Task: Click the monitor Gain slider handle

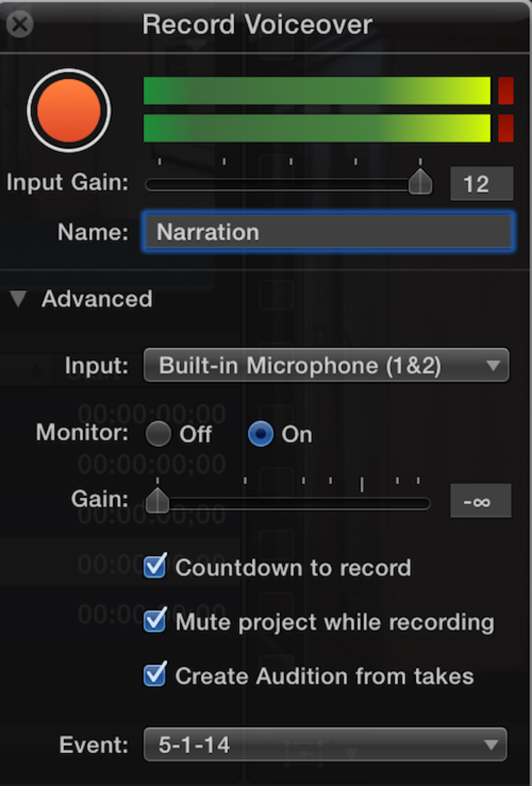Action: 157,501
